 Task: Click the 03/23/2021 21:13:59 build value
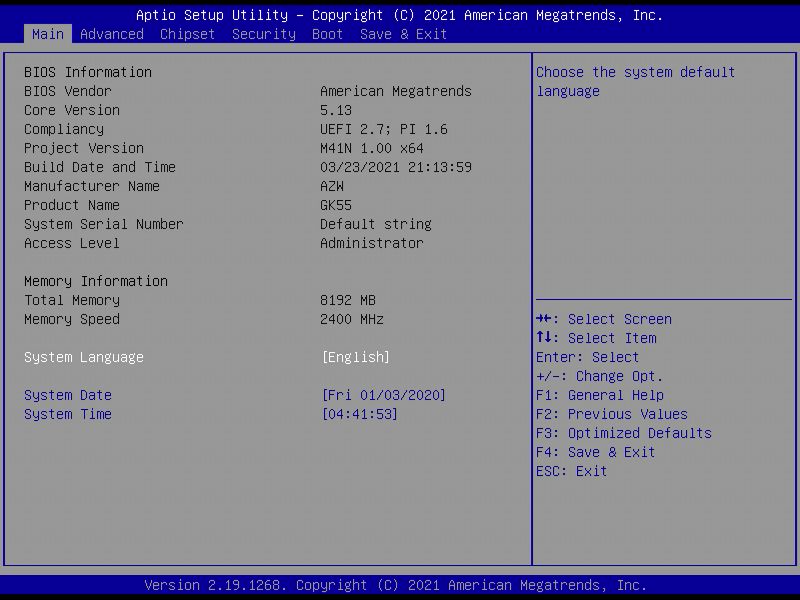[x=396, y=167]
